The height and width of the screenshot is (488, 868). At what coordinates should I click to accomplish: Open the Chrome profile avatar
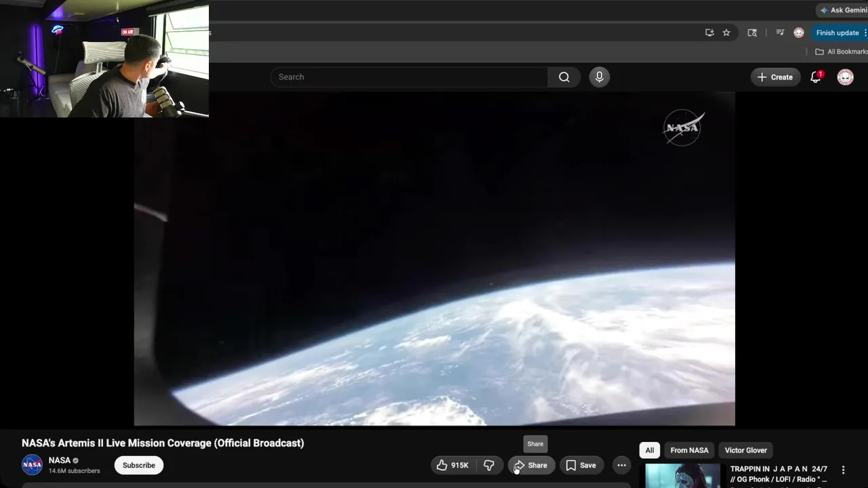tap(799, 33)
